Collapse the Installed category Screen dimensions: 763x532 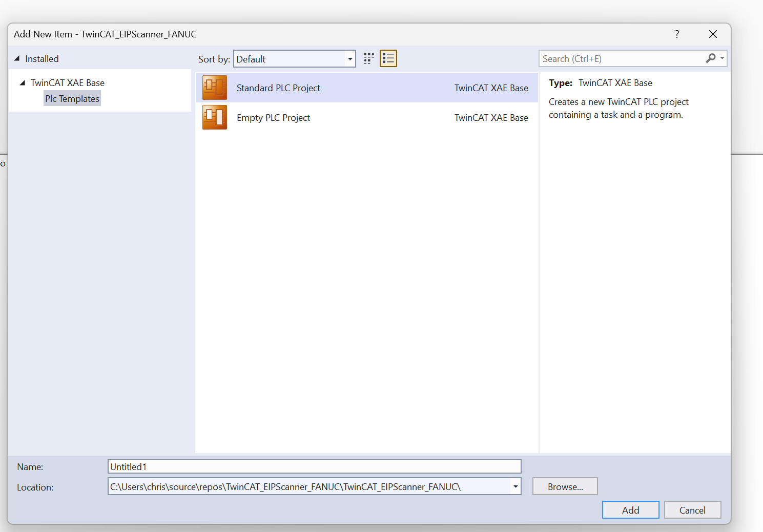[x=17, y=58]
